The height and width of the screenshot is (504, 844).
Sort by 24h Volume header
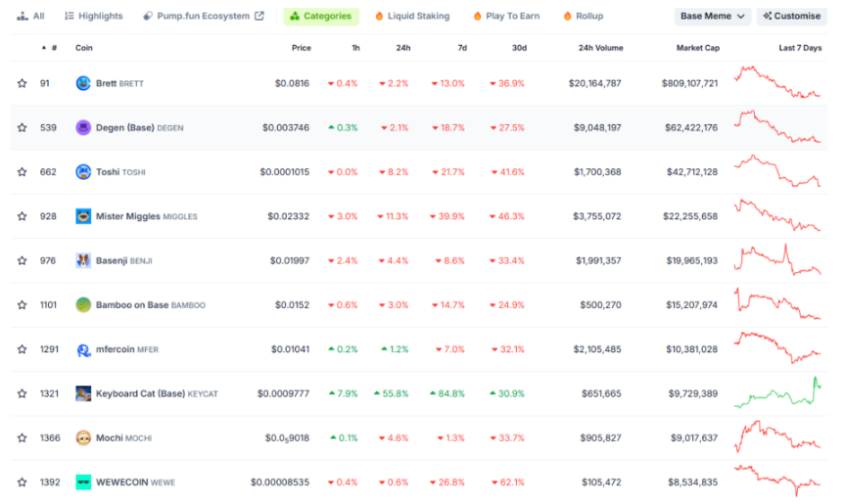[x=601, y=48]
